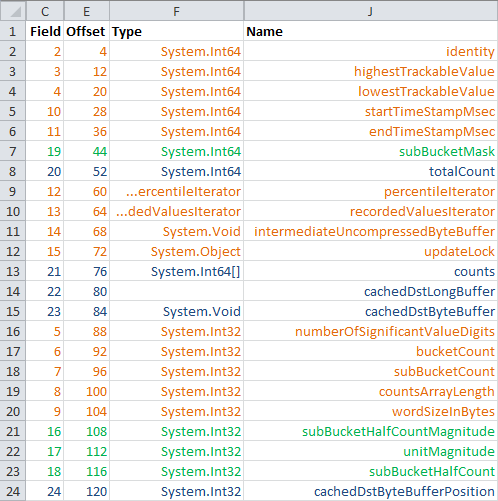Select the totalCount cell
498x501 pixels.
371,171
